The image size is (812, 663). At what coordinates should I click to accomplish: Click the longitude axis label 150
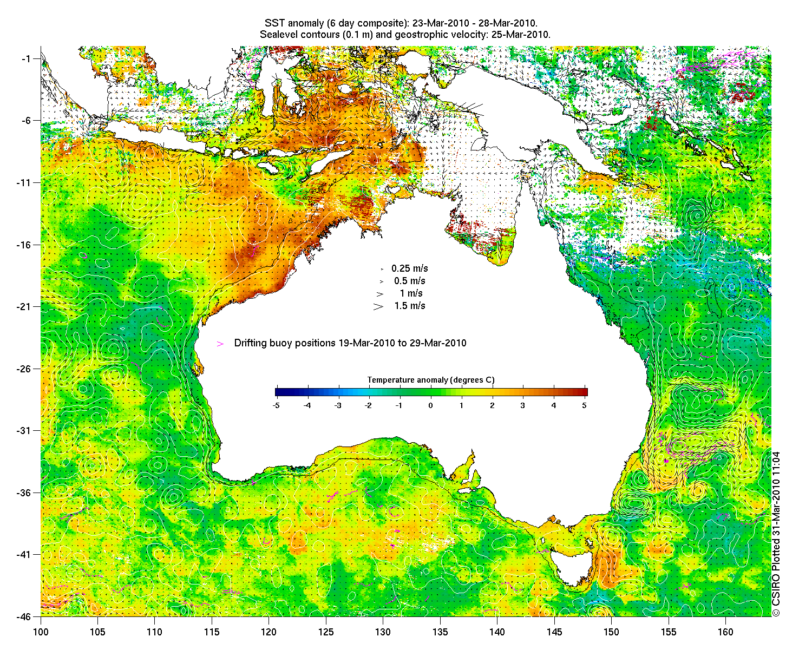(x=611, y=632)
